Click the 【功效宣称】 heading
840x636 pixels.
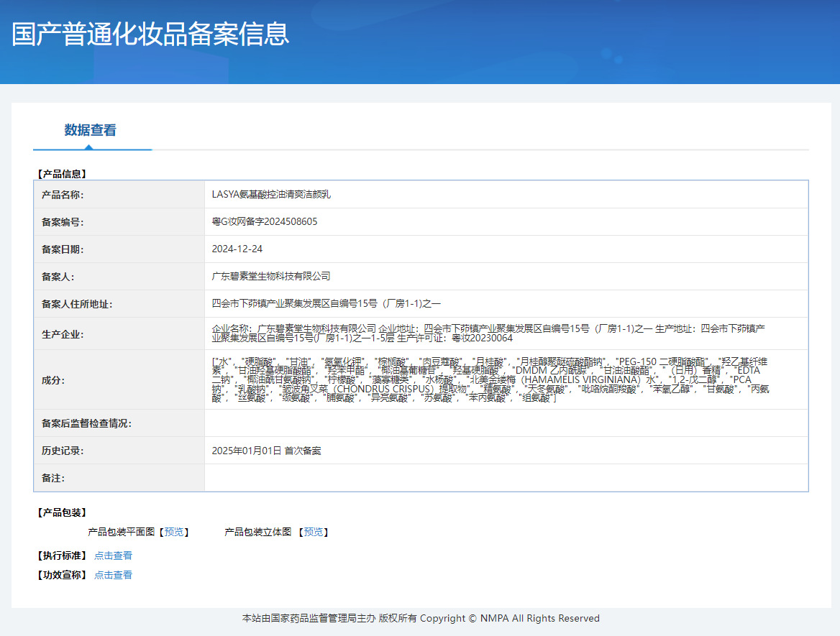point(62,575)
